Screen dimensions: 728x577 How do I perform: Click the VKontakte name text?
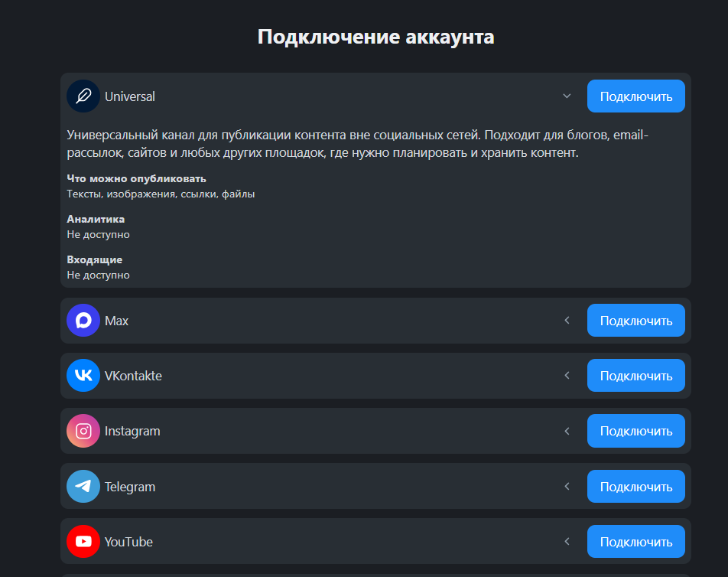pos(133,376)
